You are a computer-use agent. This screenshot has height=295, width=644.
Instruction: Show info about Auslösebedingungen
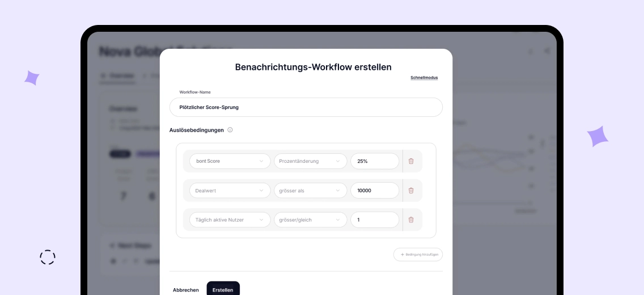(x=230, y=130)
